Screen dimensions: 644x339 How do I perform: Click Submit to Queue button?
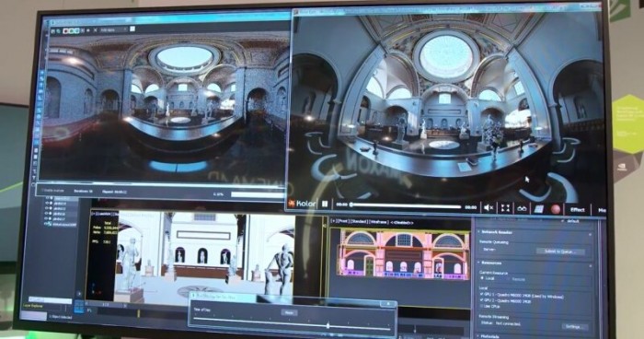[x=559, y=251]
